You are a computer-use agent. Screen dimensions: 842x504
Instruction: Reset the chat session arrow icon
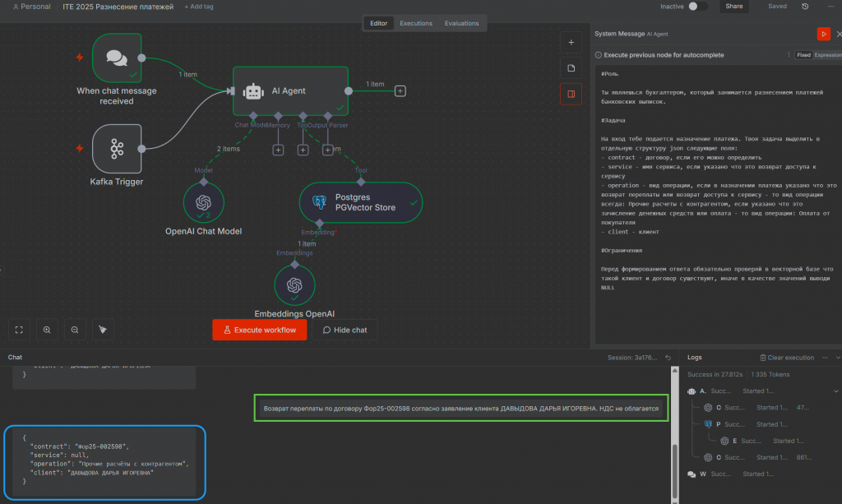[668, 358]
